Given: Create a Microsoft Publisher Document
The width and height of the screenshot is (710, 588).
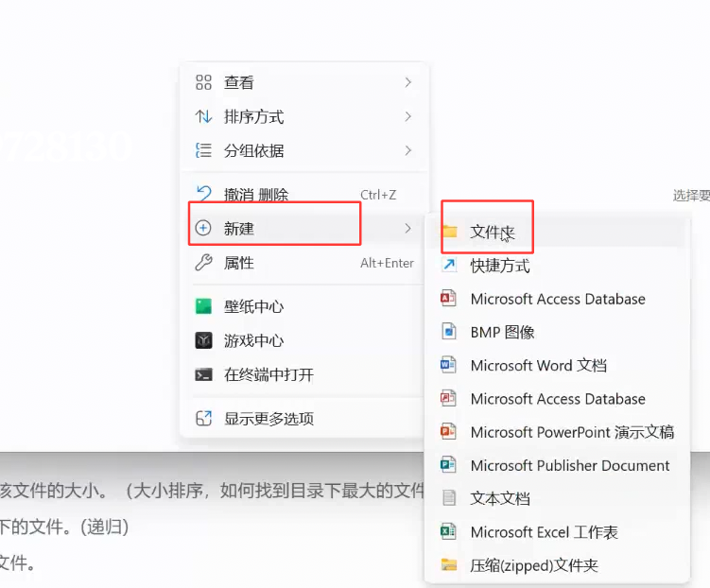Looking at the screenshot, I should point(558,465).
